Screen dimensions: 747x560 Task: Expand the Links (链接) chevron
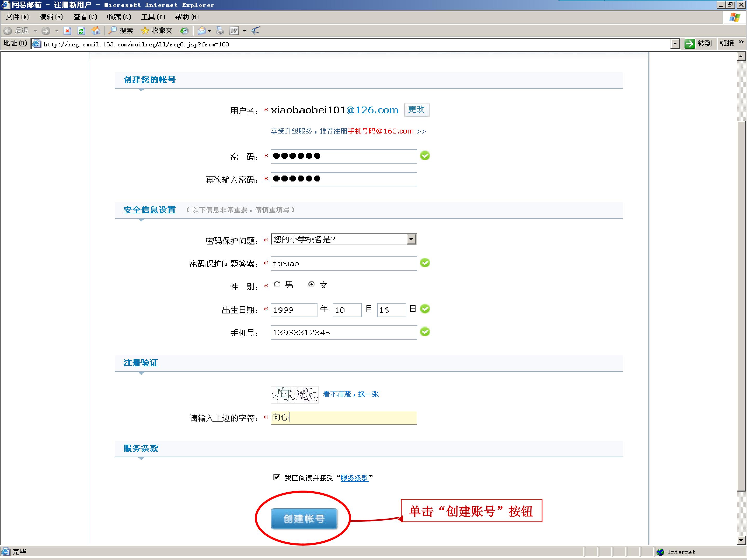point(741,42)
